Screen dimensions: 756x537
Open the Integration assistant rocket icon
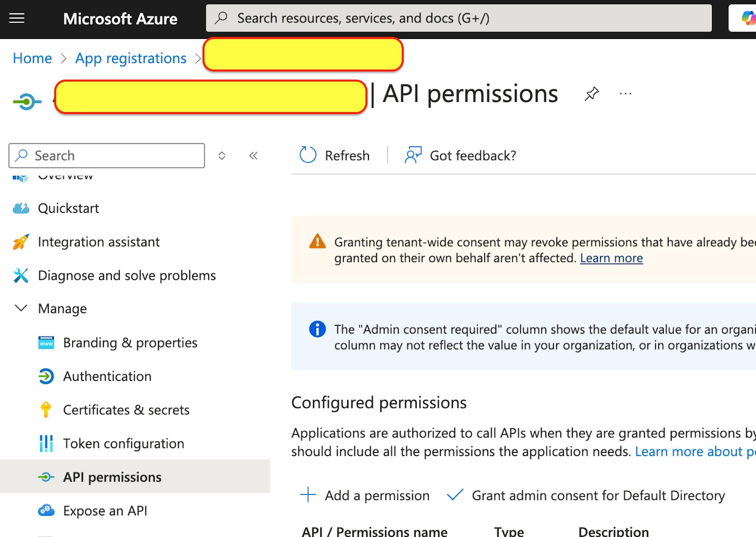[x=21, y=242]
